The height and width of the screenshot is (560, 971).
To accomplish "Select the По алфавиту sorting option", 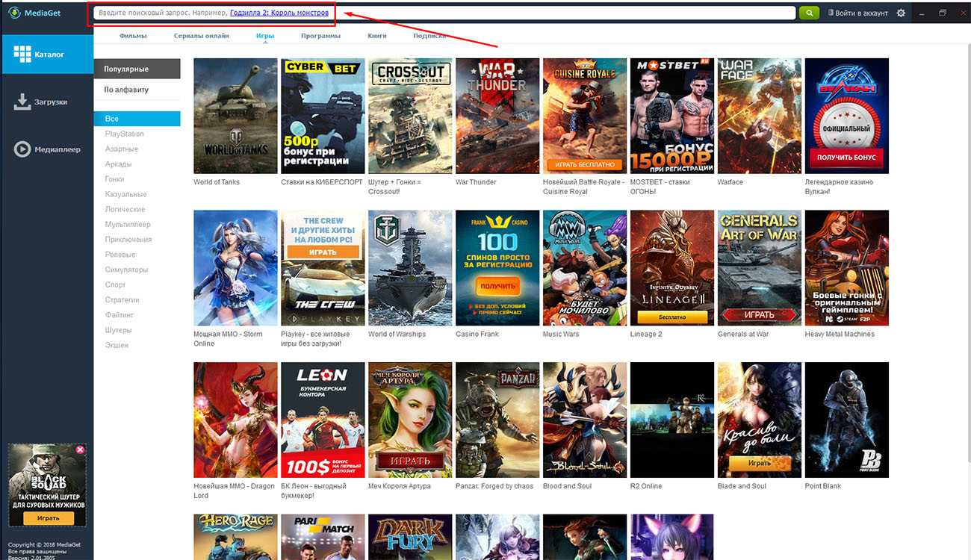I will [137, 90].
